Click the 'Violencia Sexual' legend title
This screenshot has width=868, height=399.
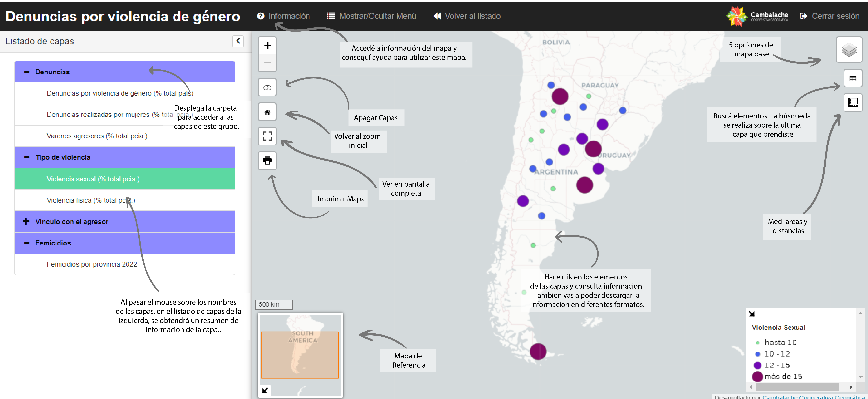point(778,328)
